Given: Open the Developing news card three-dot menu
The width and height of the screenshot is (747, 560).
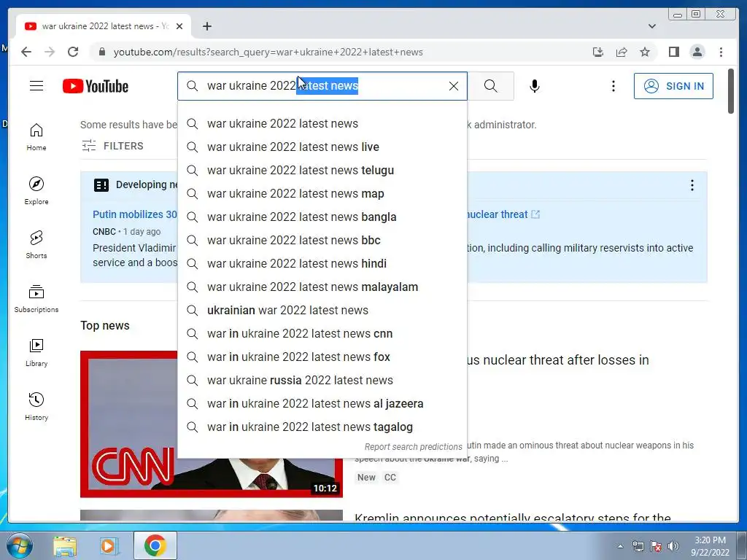Looking at the screenshot, I should pos(692,185).
